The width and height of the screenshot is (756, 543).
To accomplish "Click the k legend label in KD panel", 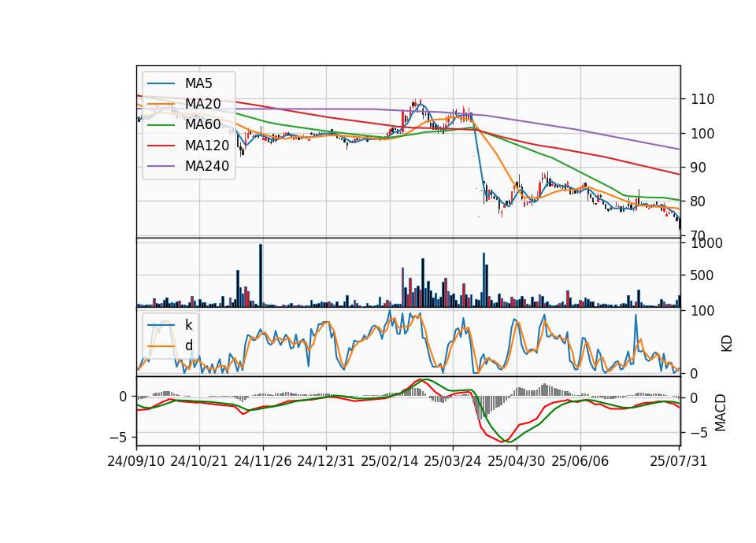I will 188,325.
